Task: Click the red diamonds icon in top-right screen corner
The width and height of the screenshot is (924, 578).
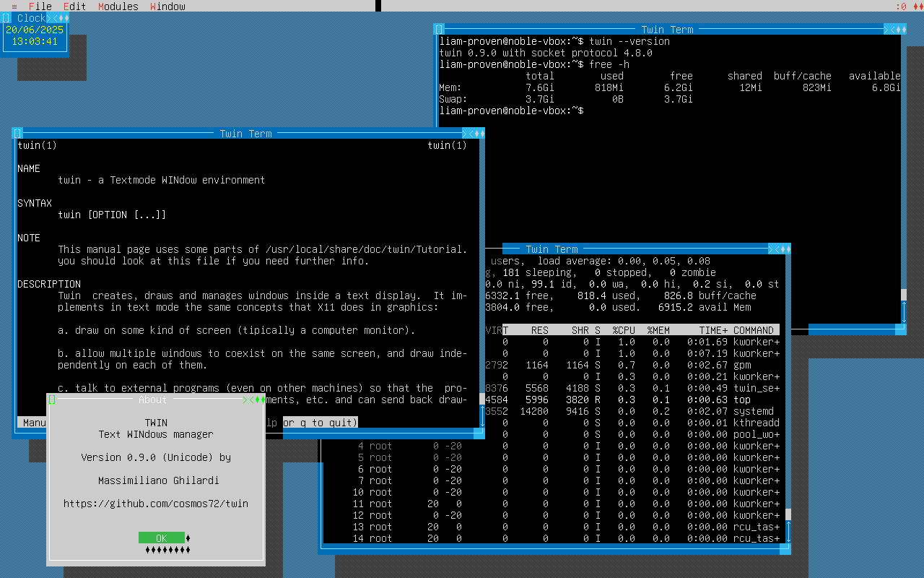Action: 915,7
